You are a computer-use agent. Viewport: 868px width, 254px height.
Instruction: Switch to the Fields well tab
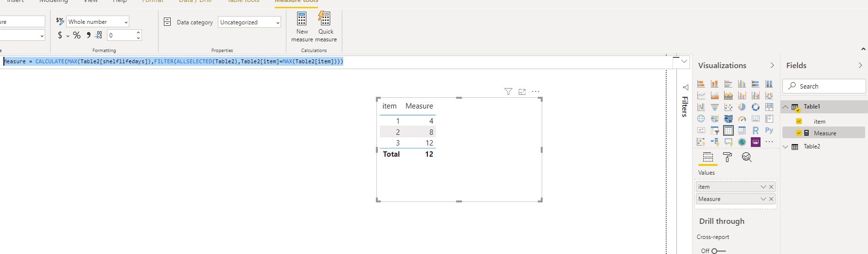click(x=708, y=157)
